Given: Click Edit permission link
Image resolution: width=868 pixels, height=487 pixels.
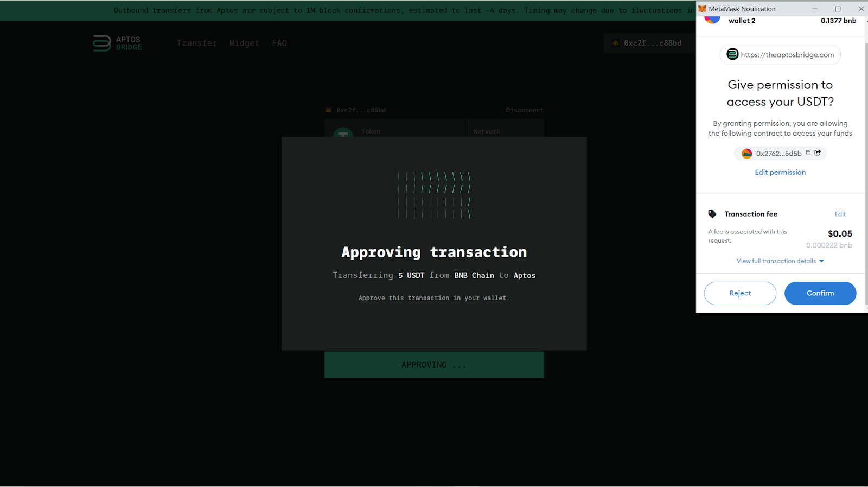Looking at the screenshot, I should coord(780,172).
